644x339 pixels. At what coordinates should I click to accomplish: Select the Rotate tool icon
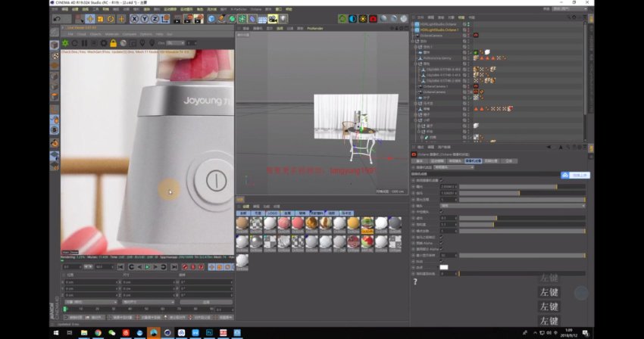(111, 18)
